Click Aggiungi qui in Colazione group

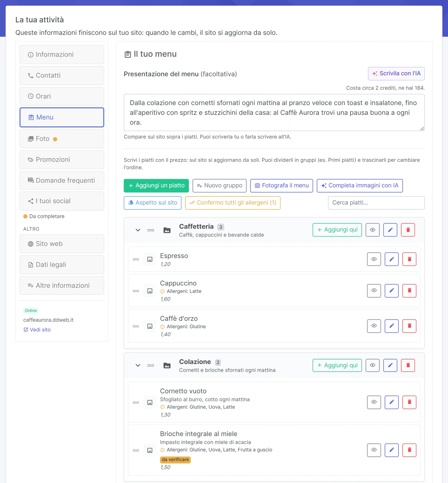[337, 365]
